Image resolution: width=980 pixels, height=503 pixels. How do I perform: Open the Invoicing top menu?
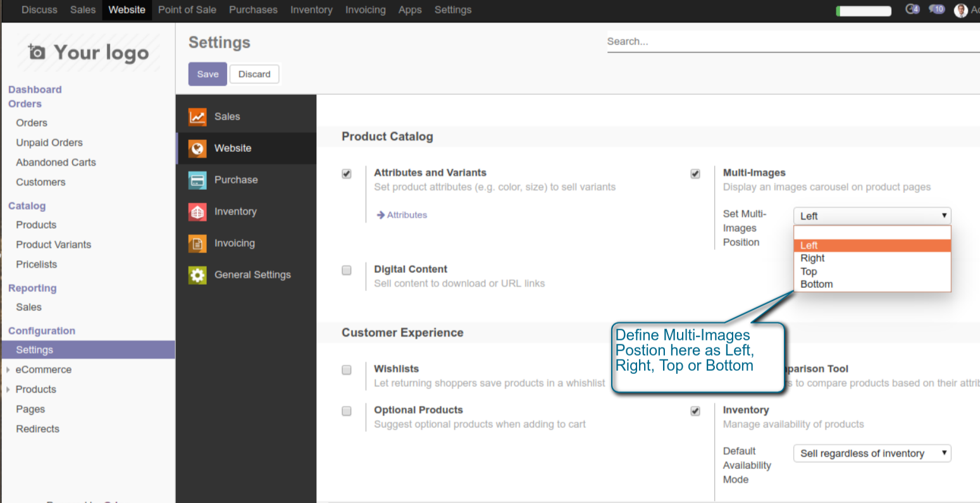(365, 9)
